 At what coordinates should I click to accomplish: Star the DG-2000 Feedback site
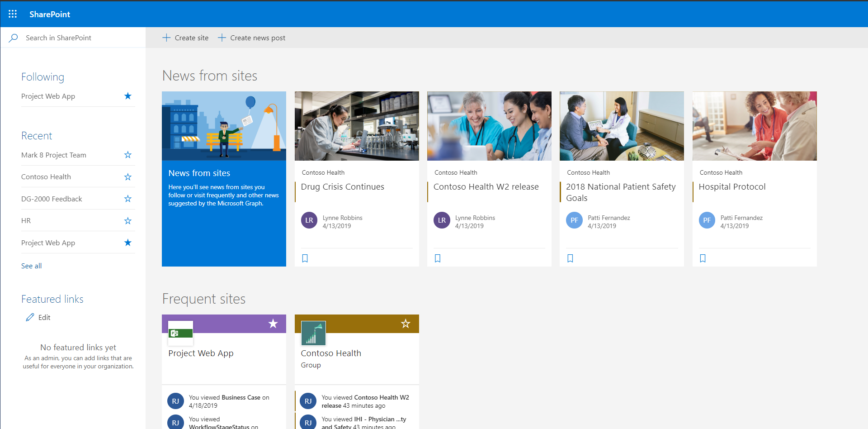tap(128, 199)
